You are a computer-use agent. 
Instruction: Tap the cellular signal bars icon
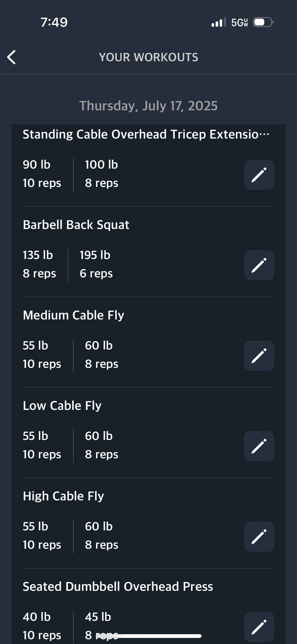(219, 22)
